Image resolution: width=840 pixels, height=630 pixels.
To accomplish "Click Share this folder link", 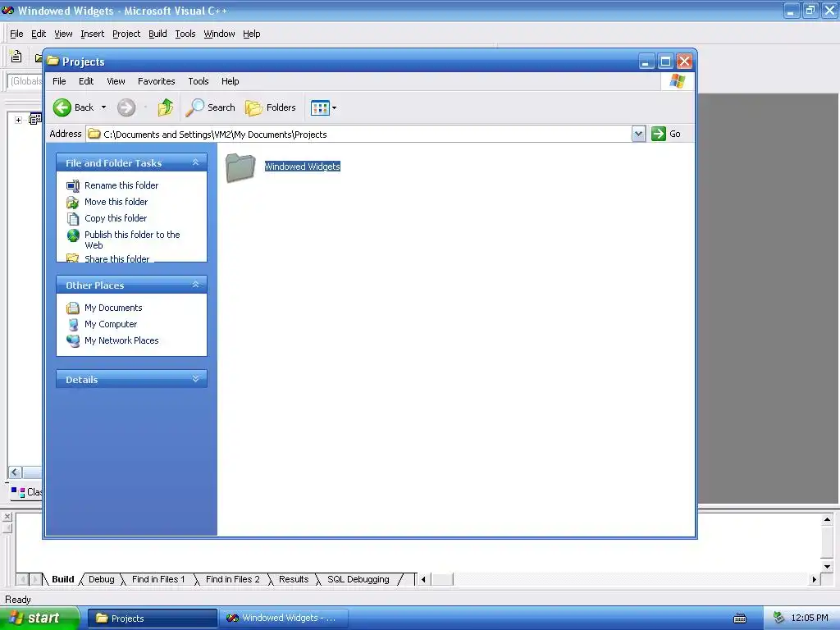I will pos(116,258).
